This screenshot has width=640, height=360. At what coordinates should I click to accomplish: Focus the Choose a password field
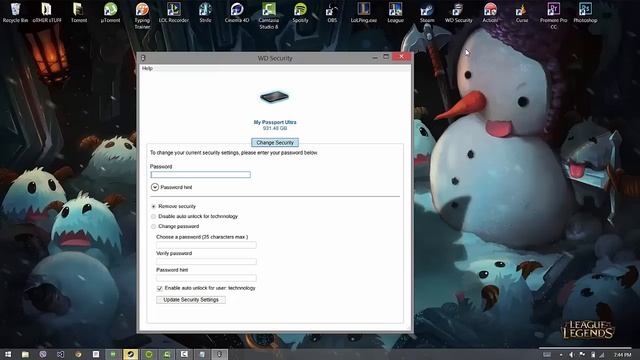point(206,245)
